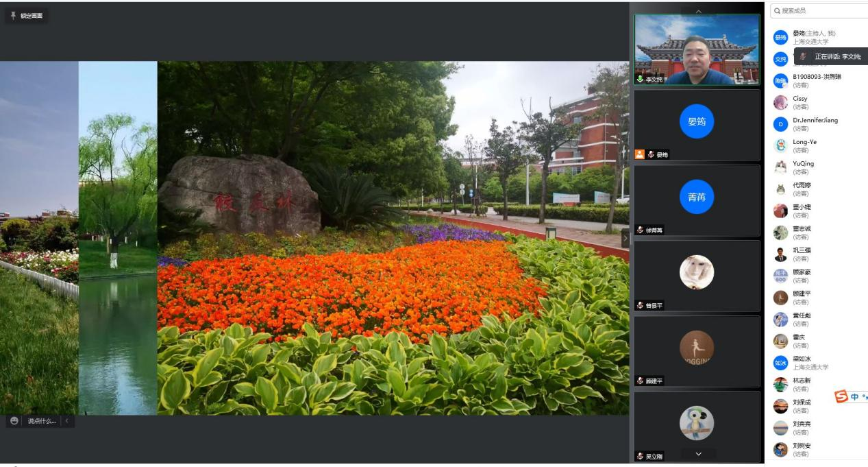
Task: Click muted microphone icon beside 徐菁菁
Action: pyautogui.click(x=641, y=230)
